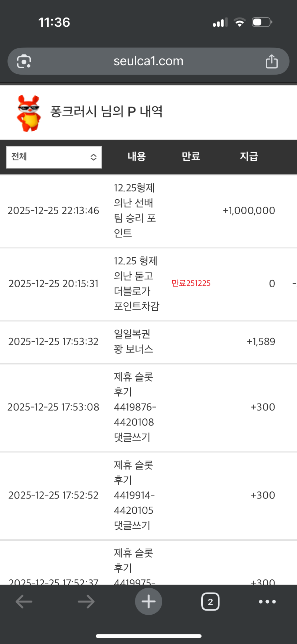
Task: Tap the 12.25형제의난 선배팀 승리 포인트 entry
Action: (x=134, y=210)
